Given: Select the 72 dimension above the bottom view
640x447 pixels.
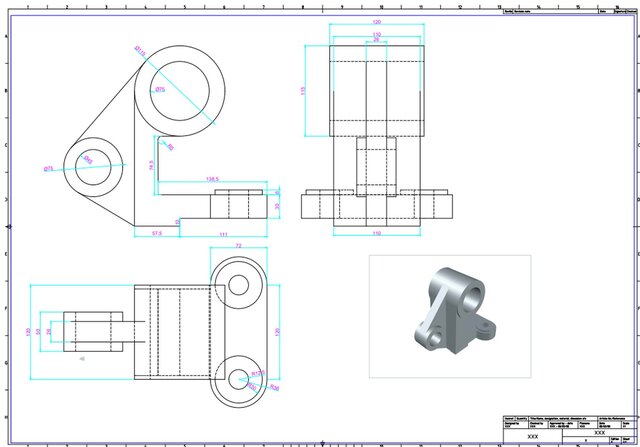Looking at the screenshot, I should (239, 246).
